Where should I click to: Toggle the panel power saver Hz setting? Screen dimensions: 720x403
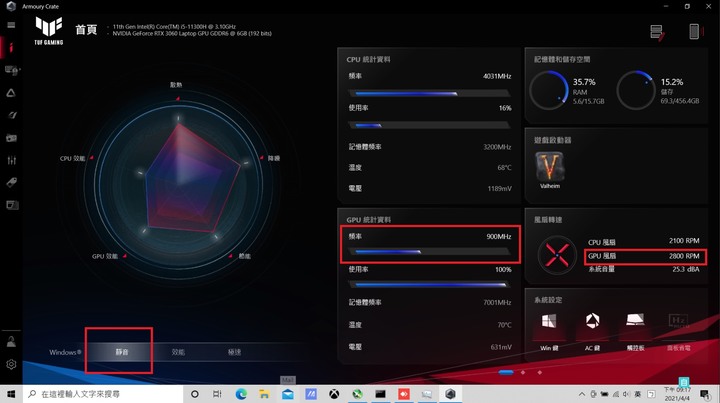tap(679, 331)
